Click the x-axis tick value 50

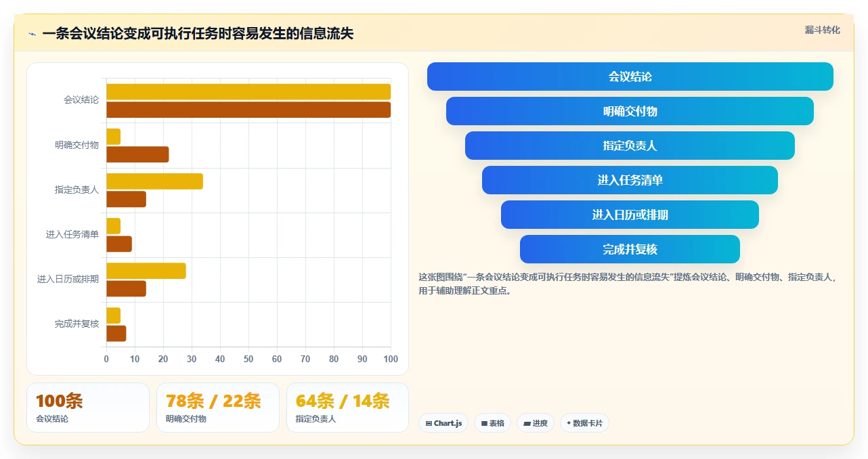click(248, 359)
